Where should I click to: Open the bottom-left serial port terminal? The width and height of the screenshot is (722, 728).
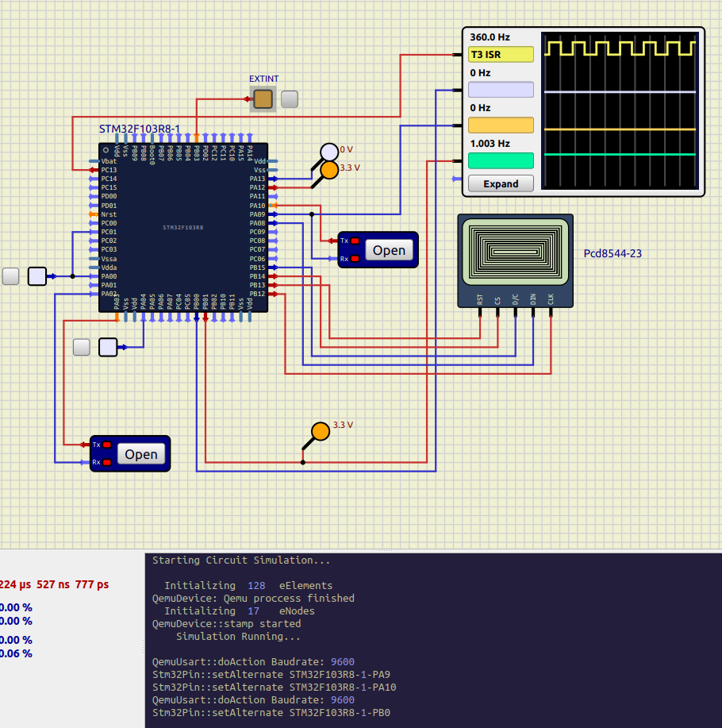click(141, 454)
